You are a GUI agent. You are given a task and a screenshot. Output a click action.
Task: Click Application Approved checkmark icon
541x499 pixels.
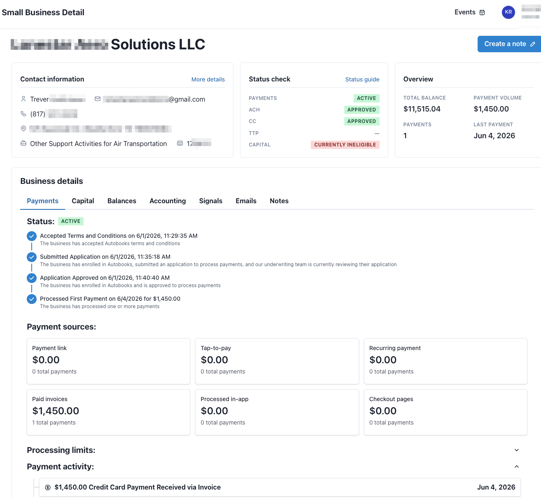click(x=31, y=278)
